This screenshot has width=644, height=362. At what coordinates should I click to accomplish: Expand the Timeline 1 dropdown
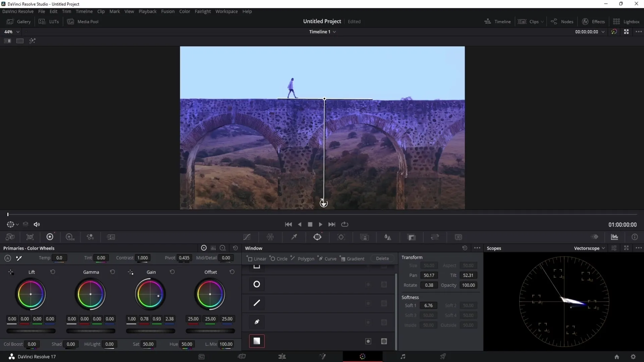[335, 32]
